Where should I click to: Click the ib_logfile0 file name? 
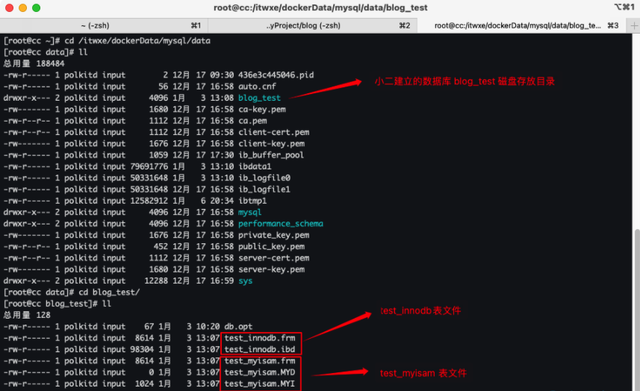pyautogui.click(x=264, y=178)
